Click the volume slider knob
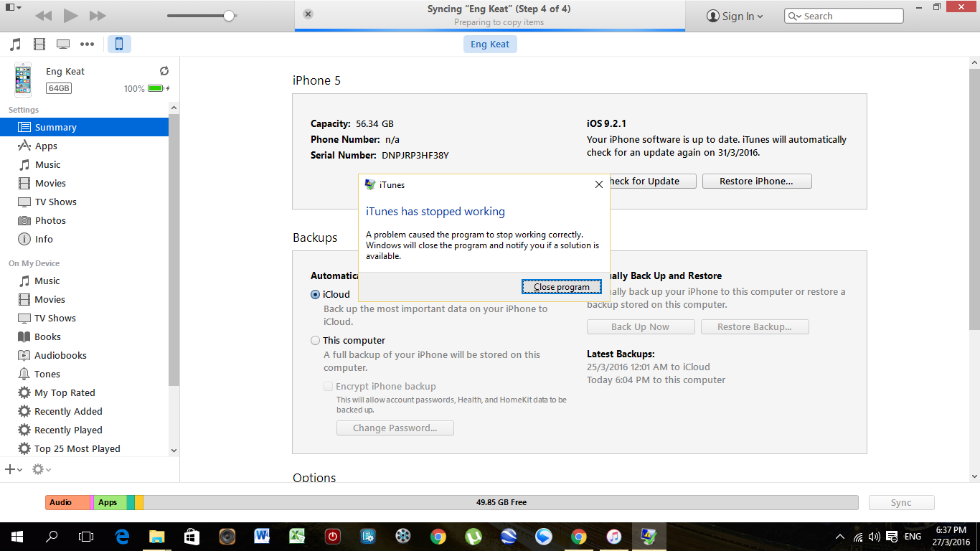Viewport: 980px width, 551px height. (x=229, y=16)
